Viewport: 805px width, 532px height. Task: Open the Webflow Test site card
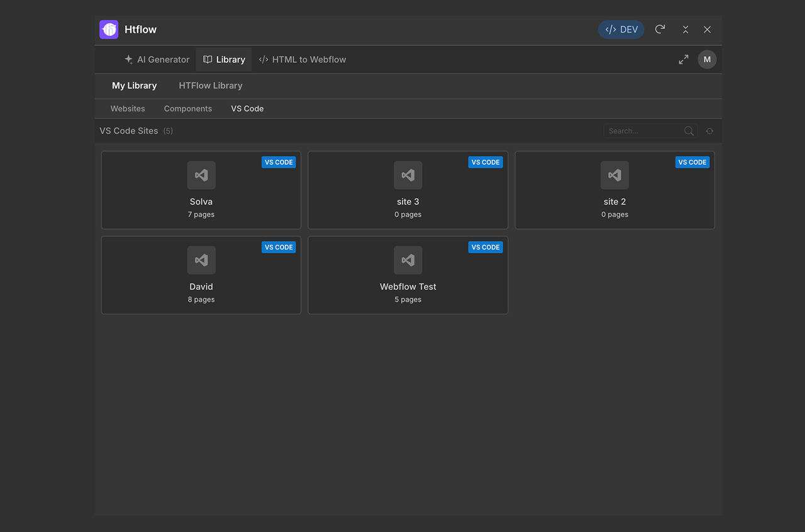pos(408,275)
